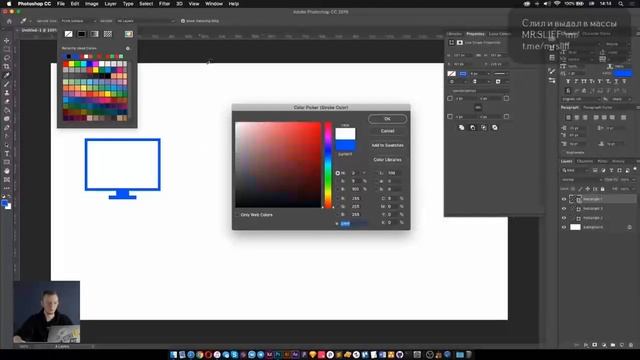Click the Faux Bold character style icon
Screen dimensions: 640x360
click(x=568, y=82)
